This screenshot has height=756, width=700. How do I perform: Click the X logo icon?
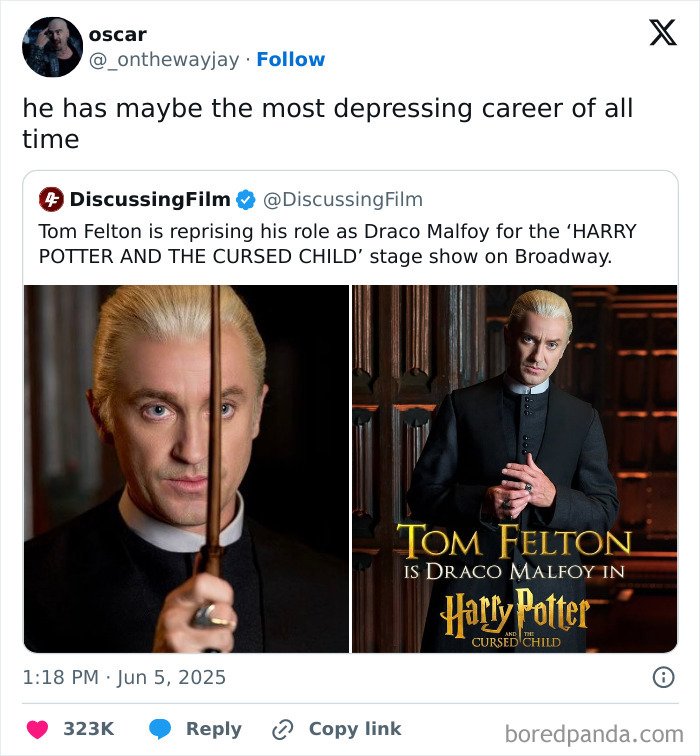coord(662,33)
